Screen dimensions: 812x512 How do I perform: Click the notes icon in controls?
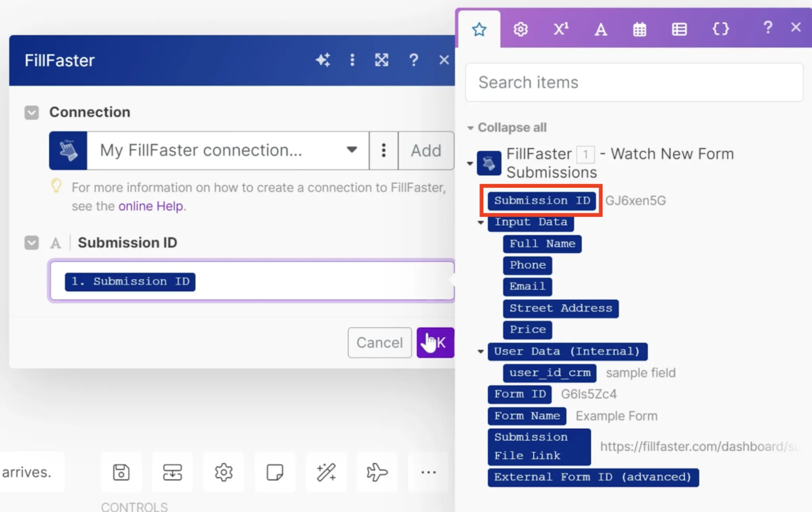pyautogui.click(x=275, y=472)
